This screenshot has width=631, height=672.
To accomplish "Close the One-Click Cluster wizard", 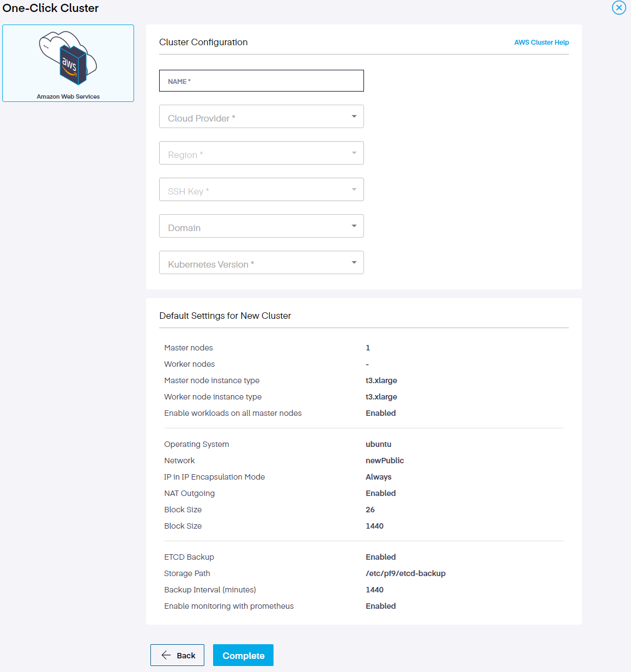I will [x=618, y=8].
